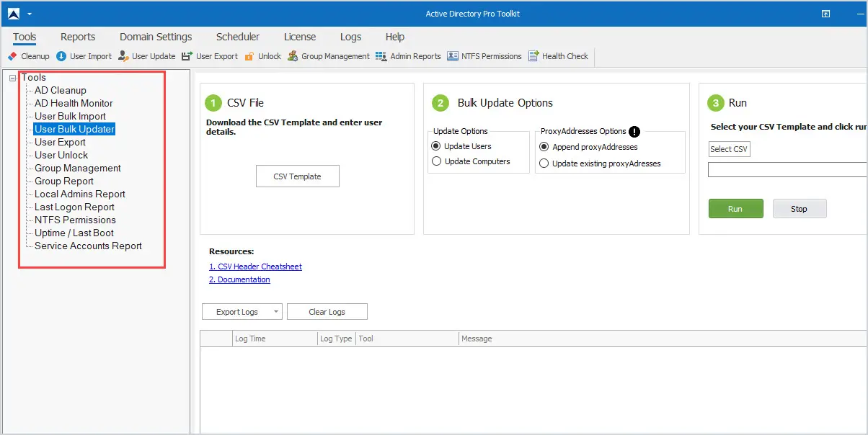The width and height of the screenshot is (868, 435).
Task: Select the Update Users radio button
Action: pos(436,146)
